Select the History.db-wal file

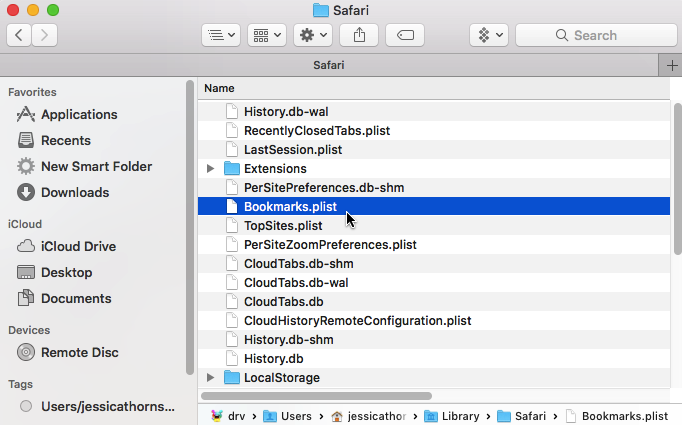pos(434,112)
